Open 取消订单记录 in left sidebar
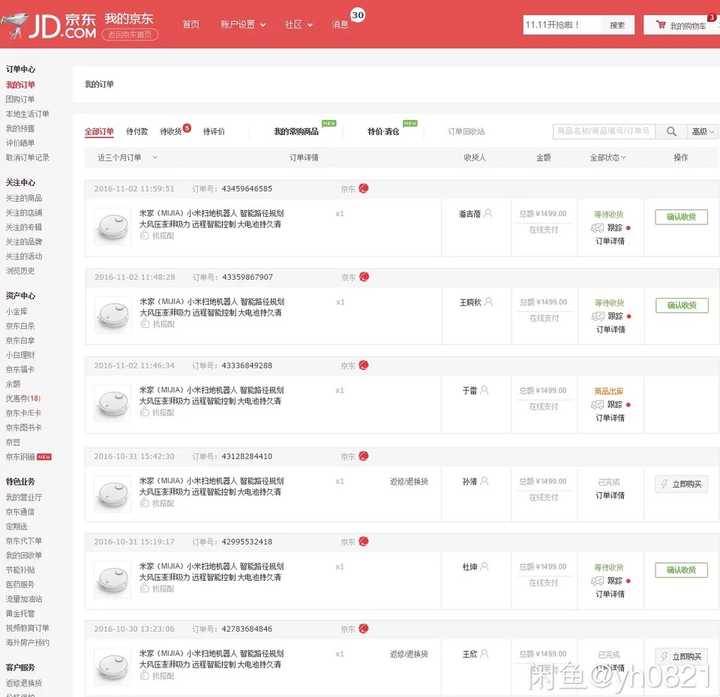 coord(28,157)
